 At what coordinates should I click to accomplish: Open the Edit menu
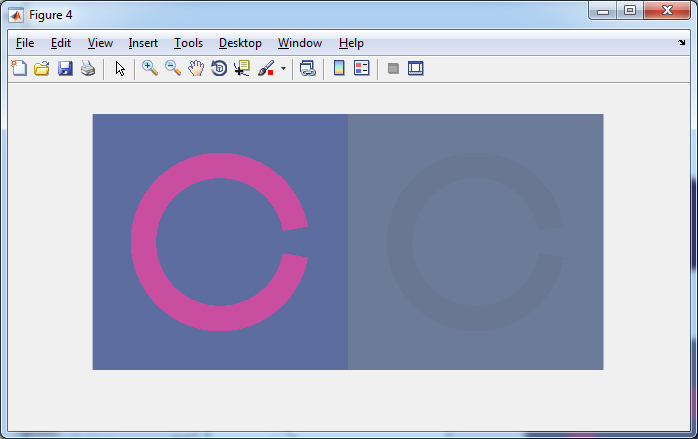[61, 43]
